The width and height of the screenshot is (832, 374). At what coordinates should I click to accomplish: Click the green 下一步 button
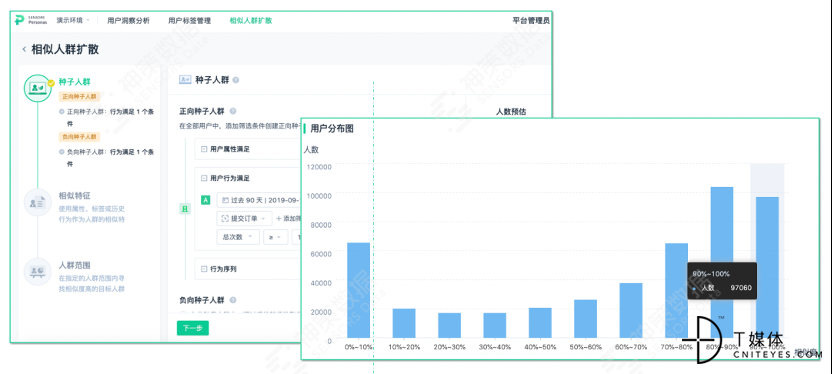pos(193,328)
